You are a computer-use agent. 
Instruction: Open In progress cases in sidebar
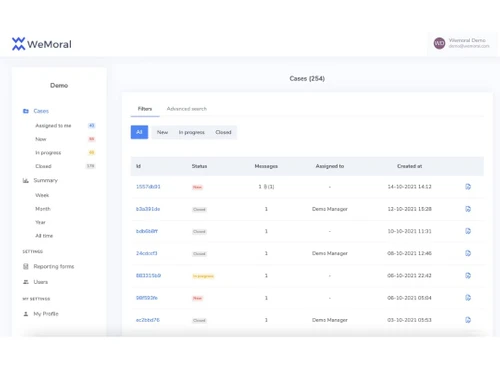click(48, 153)
